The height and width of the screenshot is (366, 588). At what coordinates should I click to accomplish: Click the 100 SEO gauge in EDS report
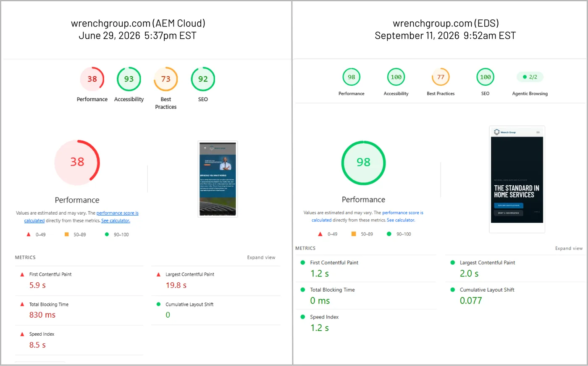click(x=485, y=77)
